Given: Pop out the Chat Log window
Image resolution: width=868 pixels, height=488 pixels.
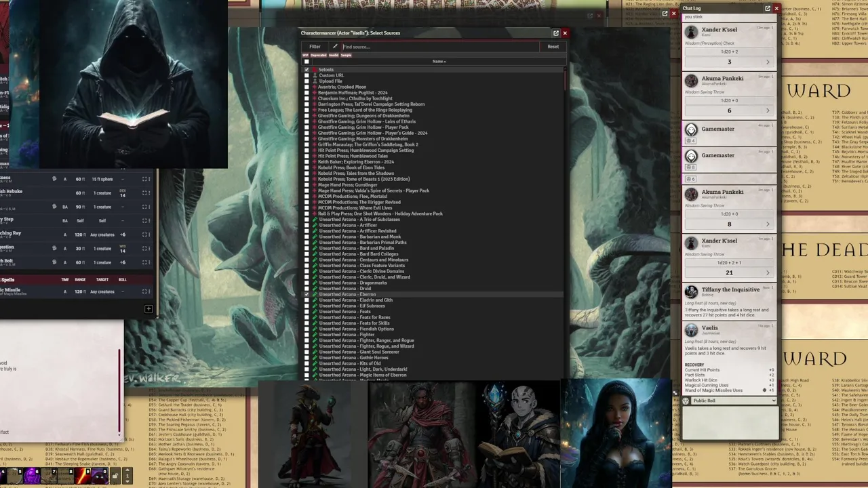Looking at the screenshot, I should point(768,8).
